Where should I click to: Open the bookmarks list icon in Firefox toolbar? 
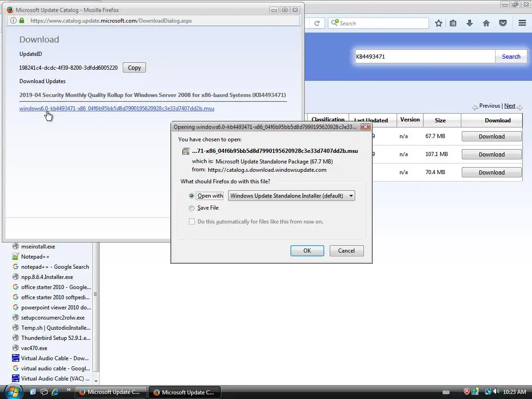click(453, 23)
